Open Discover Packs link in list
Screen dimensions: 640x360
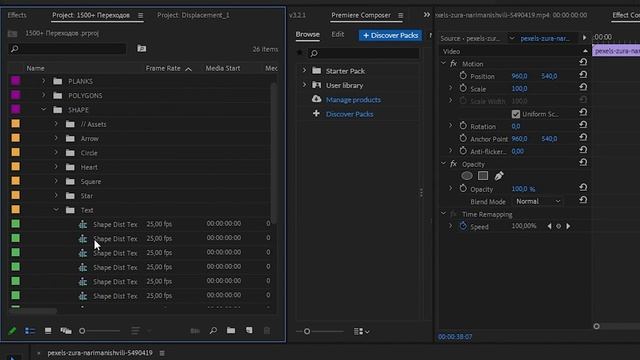pos(349,114)
